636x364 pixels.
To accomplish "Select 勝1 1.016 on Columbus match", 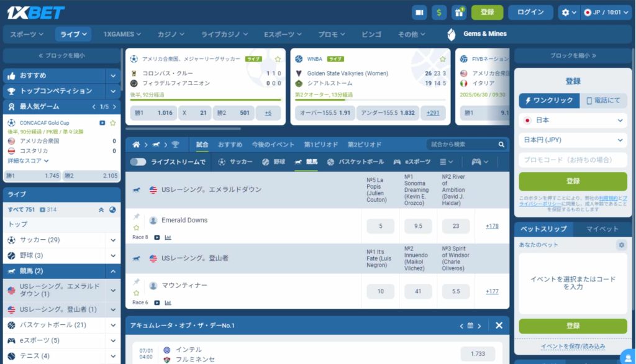I will (154, 113).
